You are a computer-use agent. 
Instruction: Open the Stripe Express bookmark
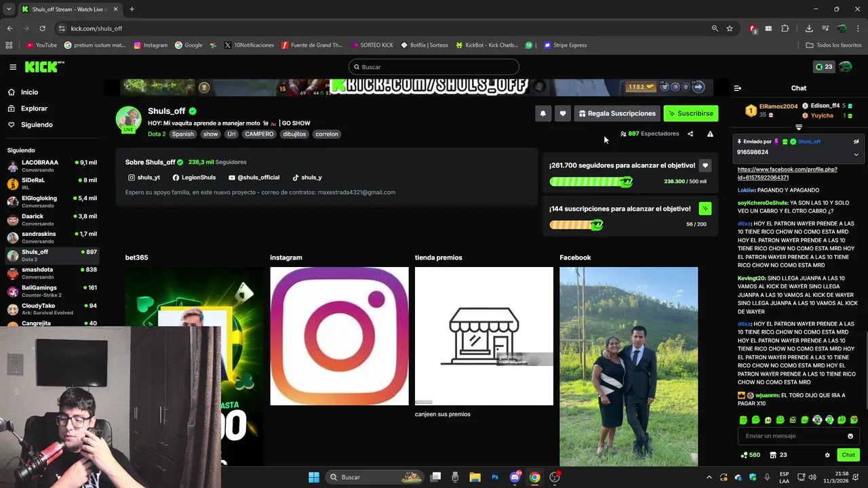pos(566,45)
